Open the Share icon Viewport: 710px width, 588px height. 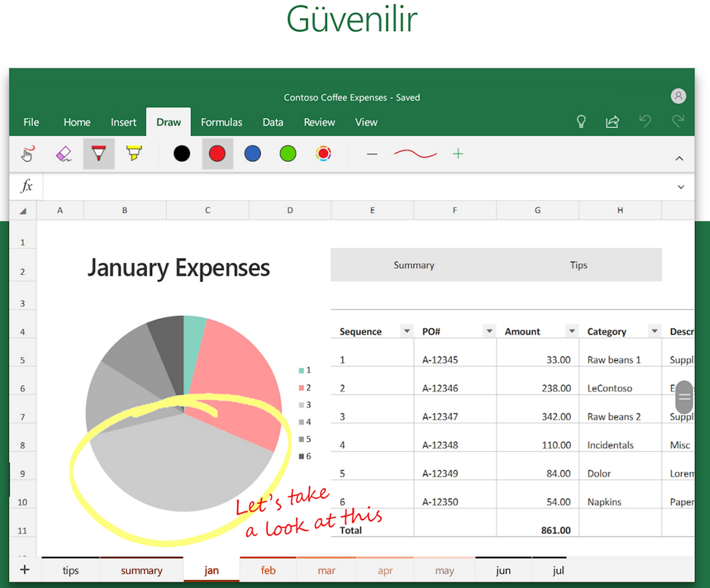612,122
